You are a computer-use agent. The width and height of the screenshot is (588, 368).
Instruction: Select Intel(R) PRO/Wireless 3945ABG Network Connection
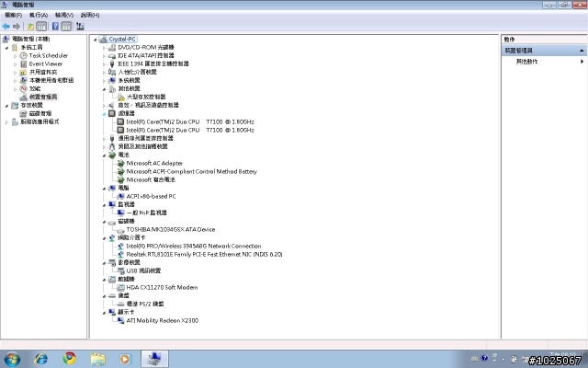194,246
